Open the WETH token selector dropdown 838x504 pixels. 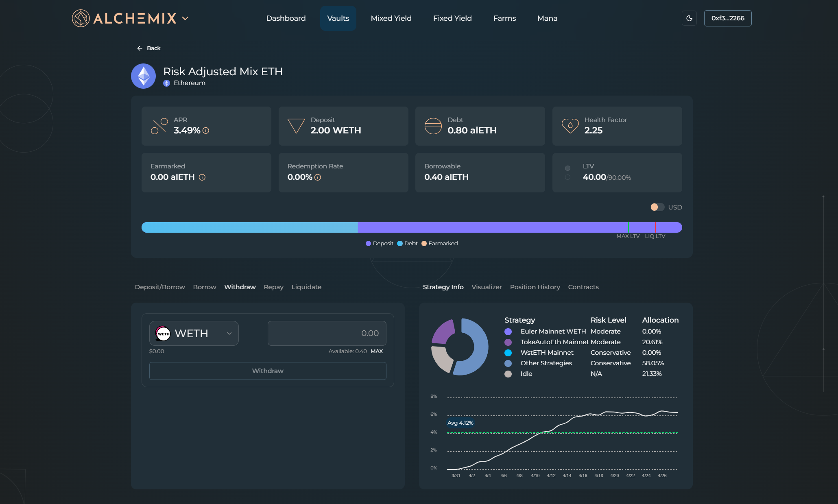pyautogui.click(x=194, y=334)
